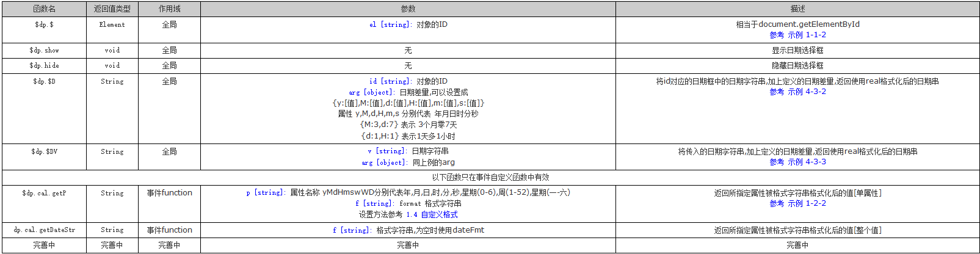Click the '格式字符串,为空时使用dateFmt' parameter text
The image size is (980, 254).
point(430,230)
